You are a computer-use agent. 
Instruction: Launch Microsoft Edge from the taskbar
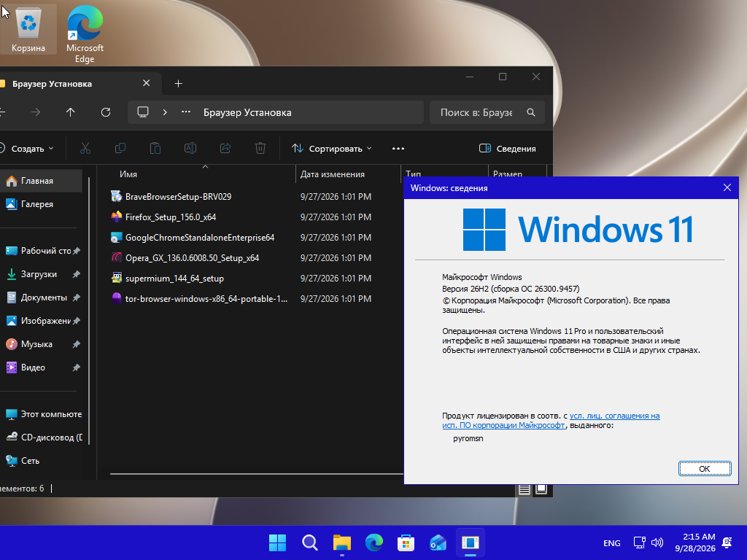[374, 542]
